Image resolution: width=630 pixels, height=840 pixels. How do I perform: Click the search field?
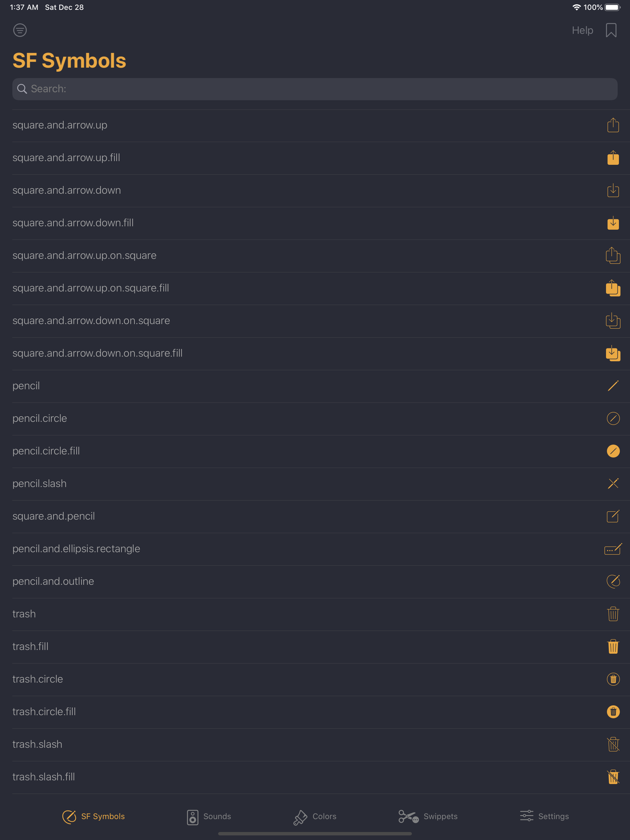tap(315, 89)
